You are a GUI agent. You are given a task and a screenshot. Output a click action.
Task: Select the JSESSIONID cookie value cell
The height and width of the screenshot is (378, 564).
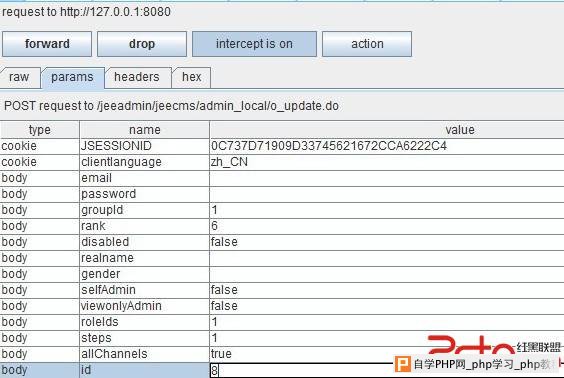387,146
